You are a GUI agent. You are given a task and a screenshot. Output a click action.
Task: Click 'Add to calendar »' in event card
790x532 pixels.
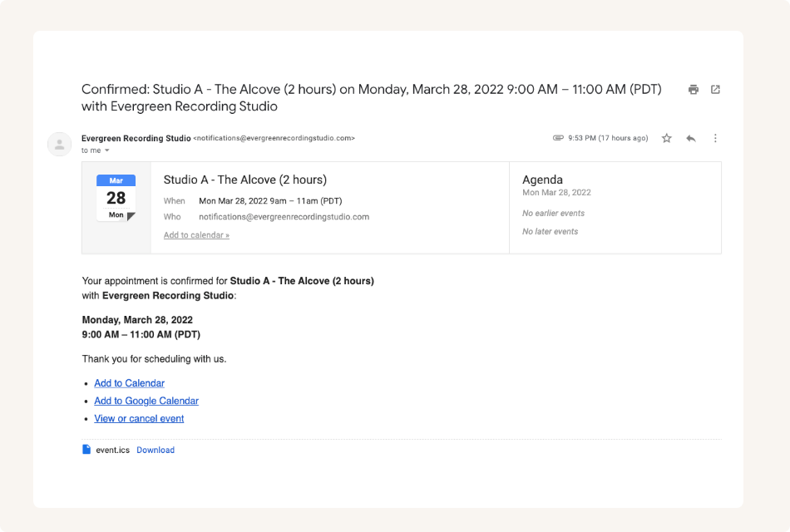click(196, 235)
